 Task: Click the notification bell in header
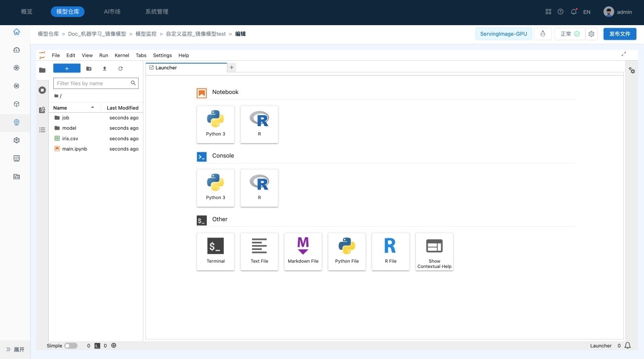click(574, 12)
